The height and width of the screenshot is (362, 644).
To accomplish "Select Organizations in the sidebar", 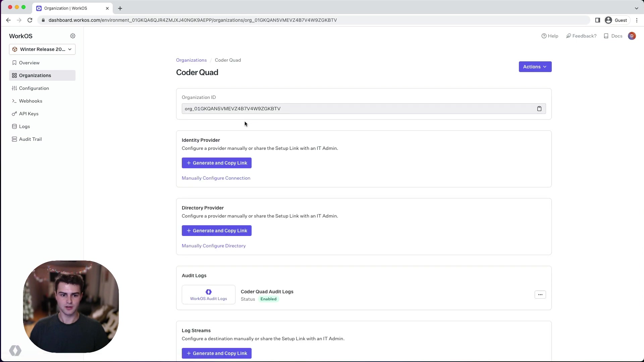I will coord(35,75).
